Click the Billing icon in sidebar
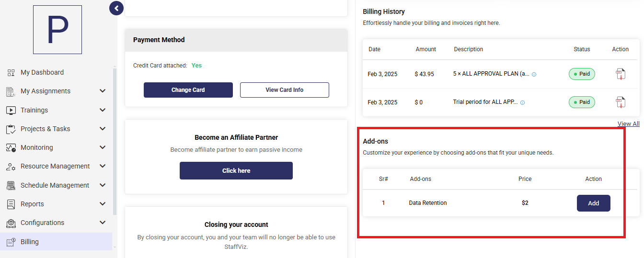644x258 pixels. [11, 242]
